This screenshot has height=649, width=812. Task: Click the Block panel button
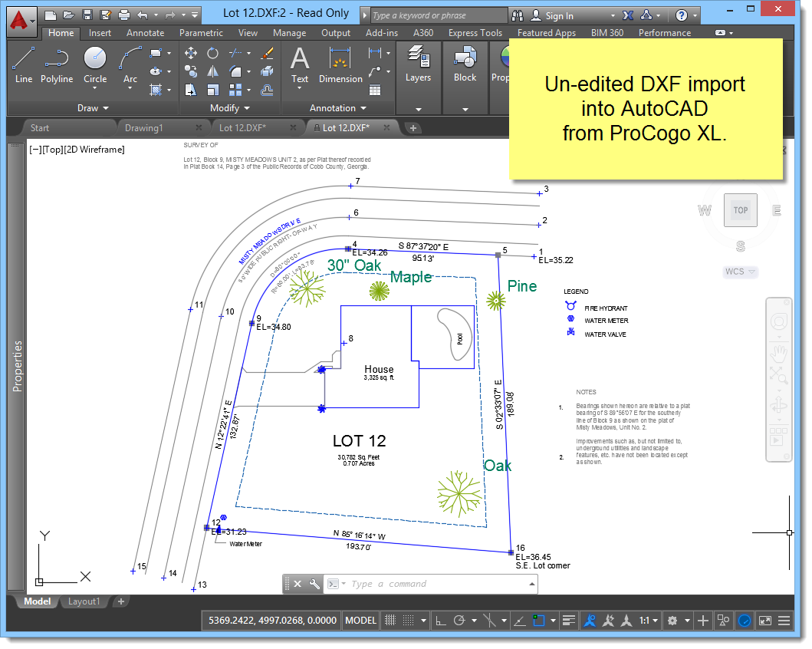coord(465,63)
